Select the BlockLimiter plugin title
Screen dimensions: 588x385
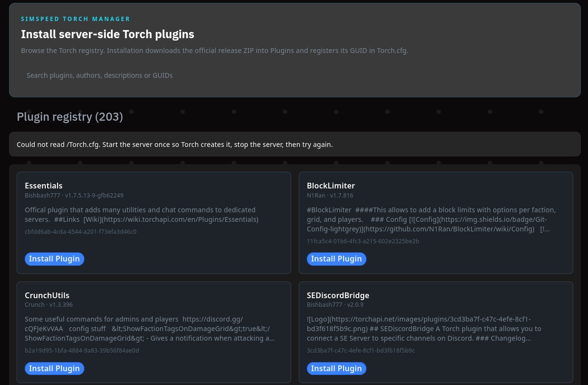coord(331,186)
